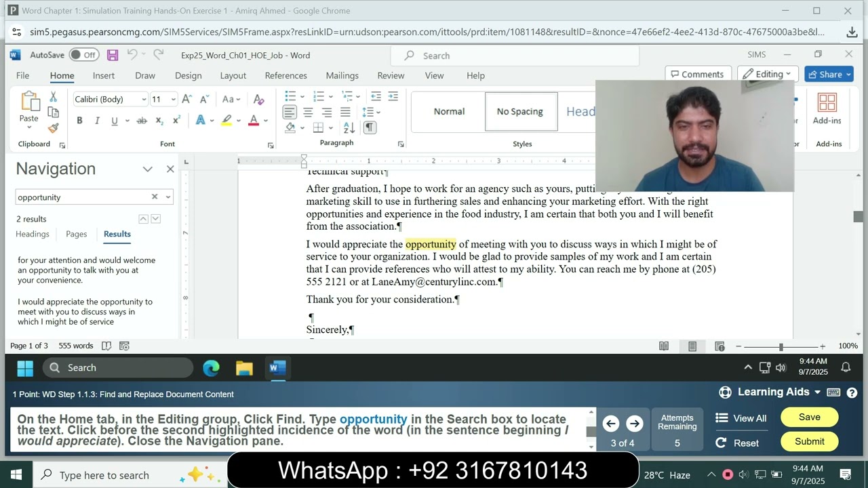868x488 pixels.
Task: Justify the paragraph text
Action: (x=345, y=112)
